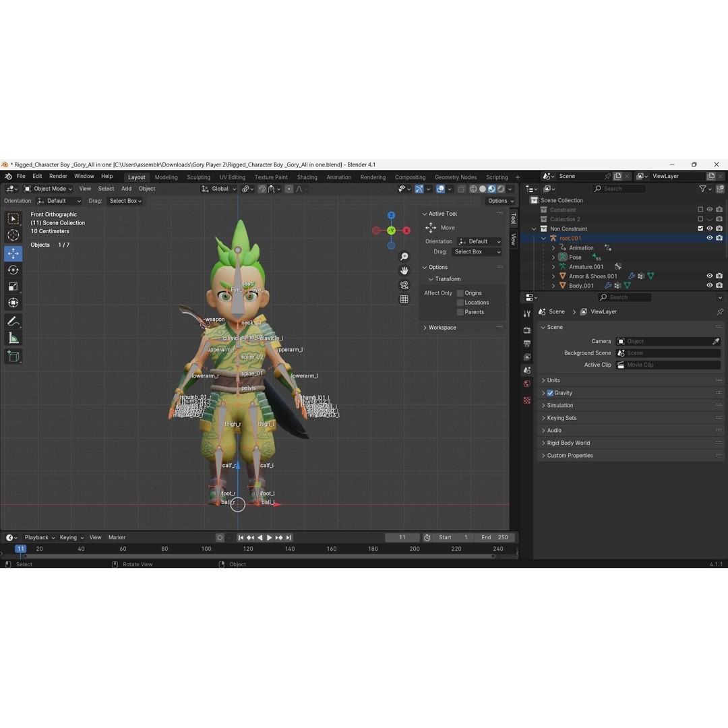This screenshot has height=728, width=728.
Task: Select the Annotate pencil tool
Action: coord(13,322)
